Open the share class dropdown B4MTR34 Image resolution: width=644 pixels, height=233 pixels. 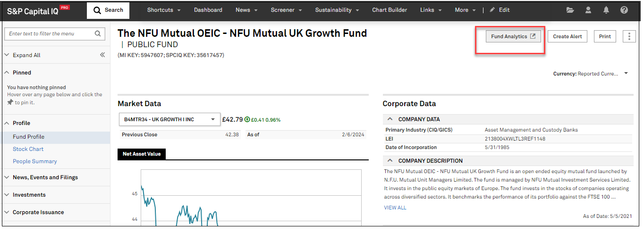click(169, 120)
